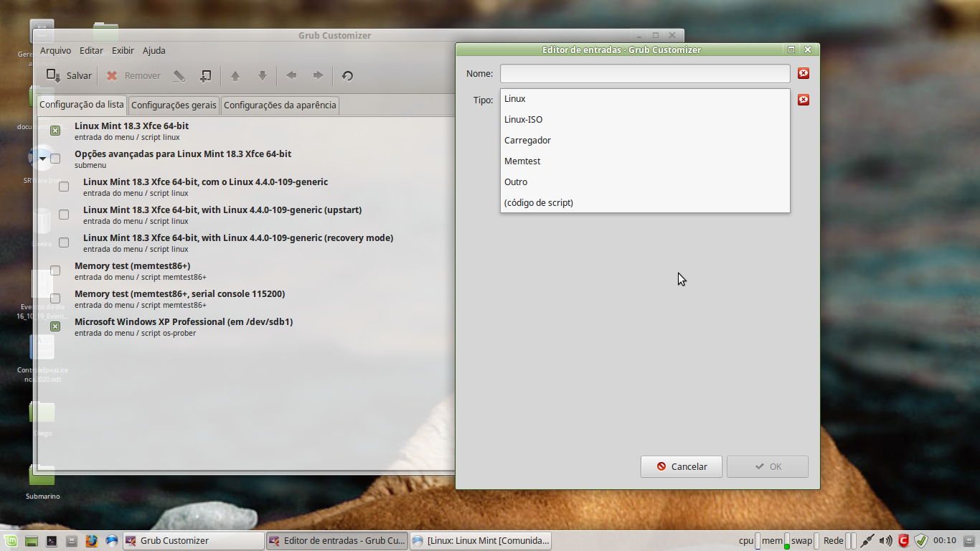Image resolution: width=980 pixels, height=551 pixels.
Task: Click the cpu monitor in the panel
Action: tap(750, 540)
